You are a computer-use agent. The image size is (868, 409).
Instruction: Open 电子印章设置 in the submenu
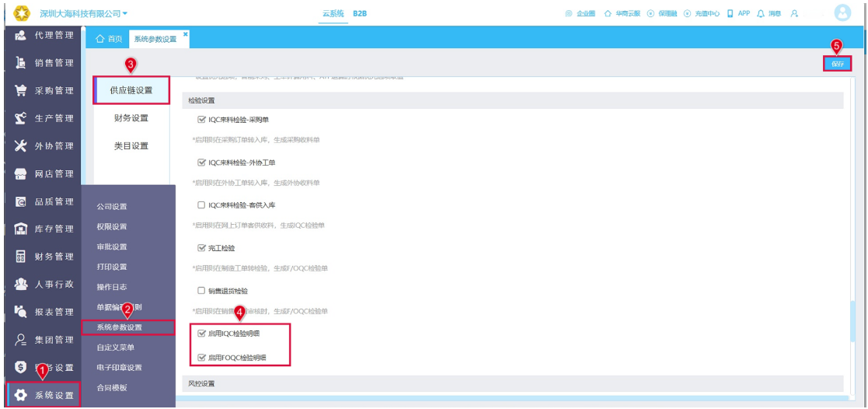[x=119, y=368]
